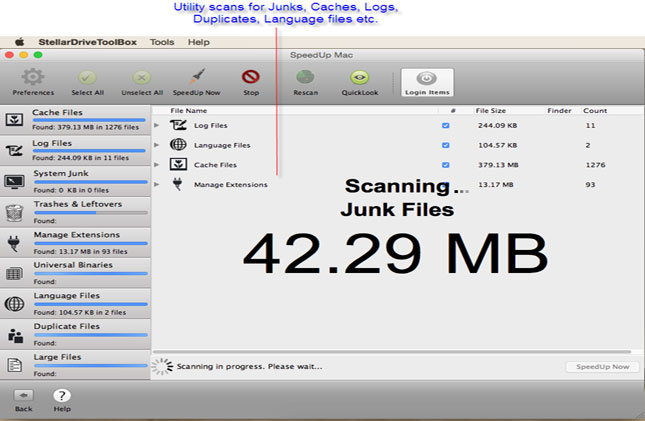645x421 pixels.
Task: Click the count value "93"
Action: pyautogui.click(x=590, y=185)
